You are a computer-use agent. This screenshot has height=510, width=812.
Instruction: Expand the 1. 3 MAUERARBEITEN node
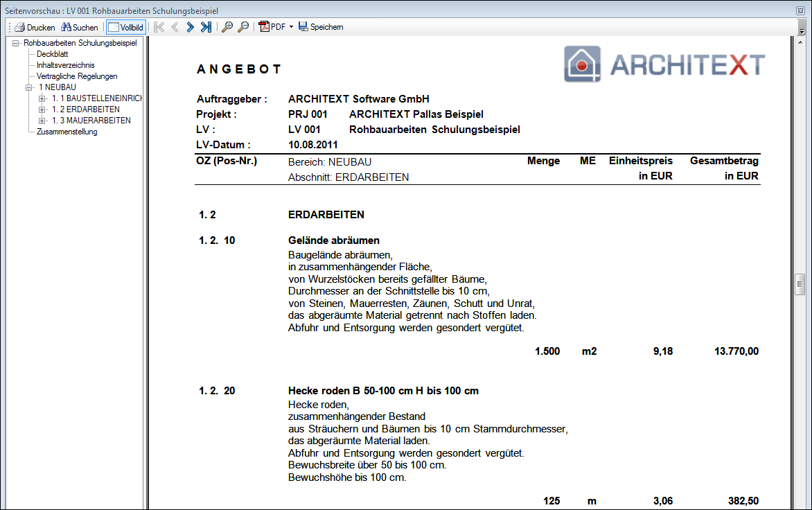pos(42,121)
